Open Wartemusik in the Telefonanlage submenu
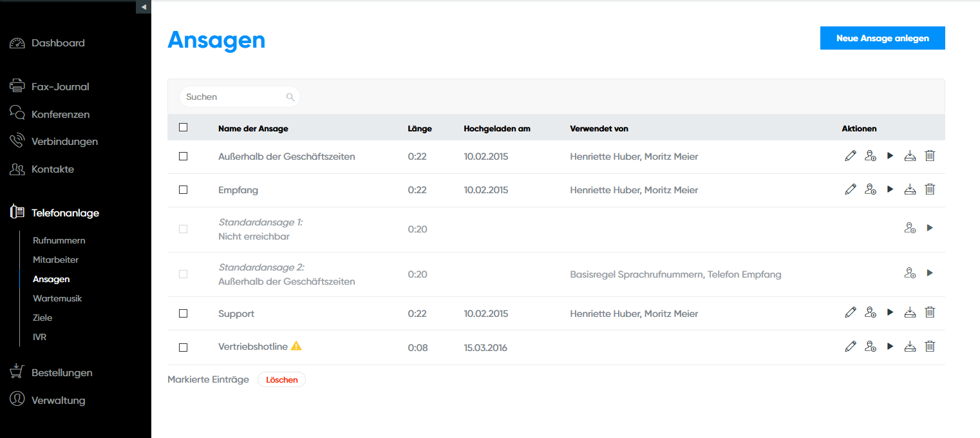 (x=57, y=298)
